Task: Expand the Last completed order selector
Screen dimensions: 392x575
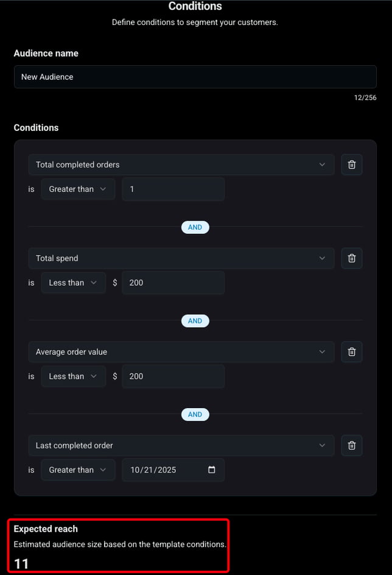Action: (181, 445)
